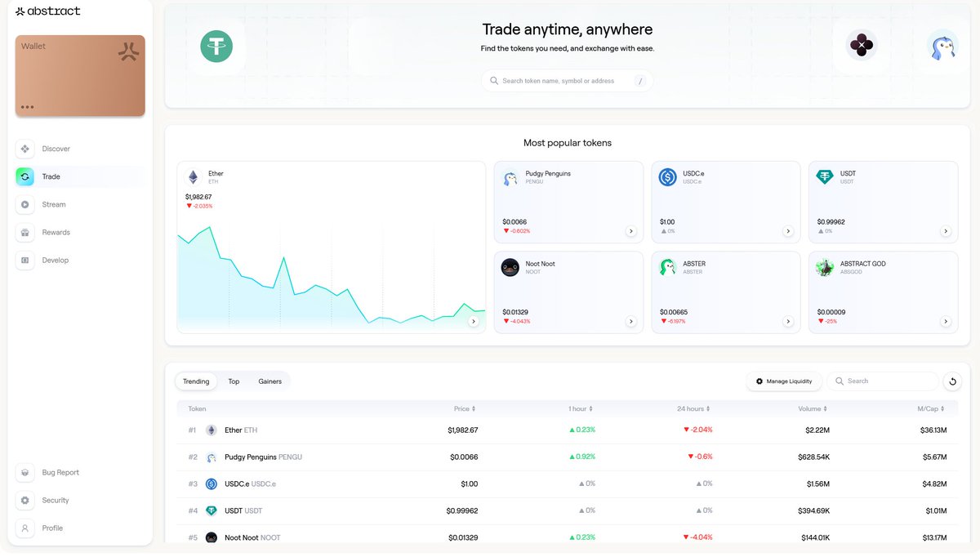Viewport: 980px width, 557px height.
Task: Open the USDT USDT table row
Action: click(x=568, y=510)
